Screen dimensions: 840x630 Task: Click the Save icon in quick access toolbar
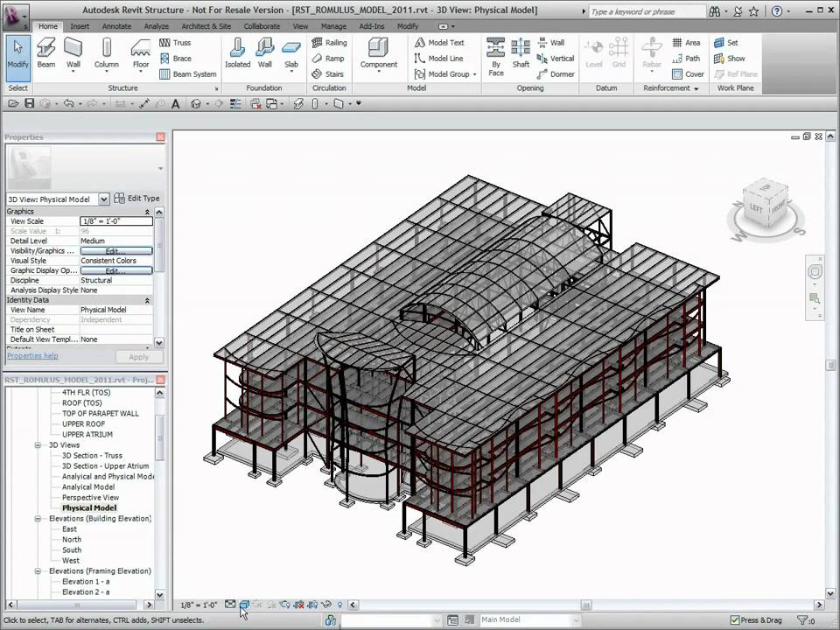pyautogui.click(x=30, y=103)
